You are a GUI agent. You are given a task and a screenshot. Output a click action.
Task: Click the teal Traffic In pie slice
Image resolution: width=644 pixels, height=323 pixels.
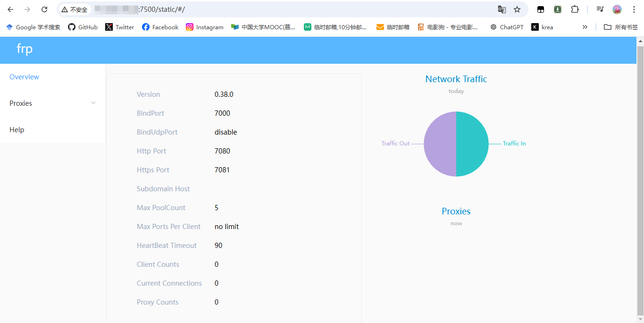(472, 144)
